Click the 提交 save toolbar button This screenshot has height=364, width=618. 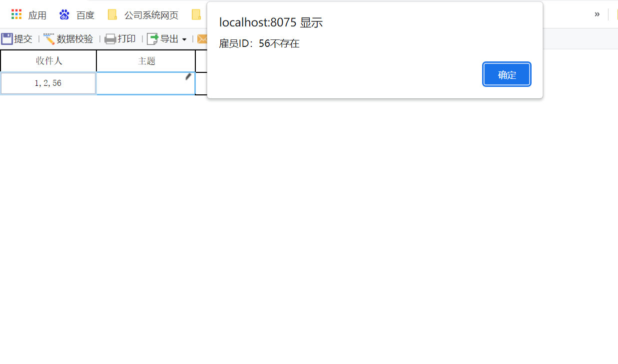pos(17,39)
